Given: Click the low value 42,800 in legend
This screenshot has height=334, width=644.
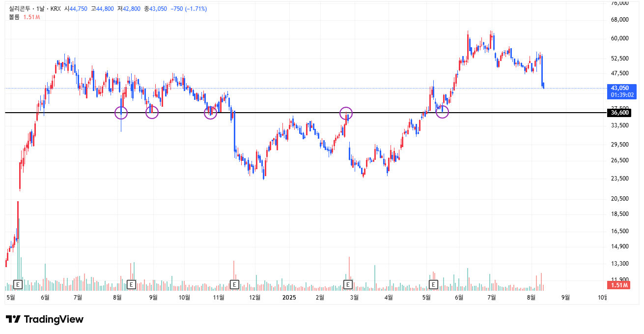Looking at the screenshot, I should (x=132, y=9).
